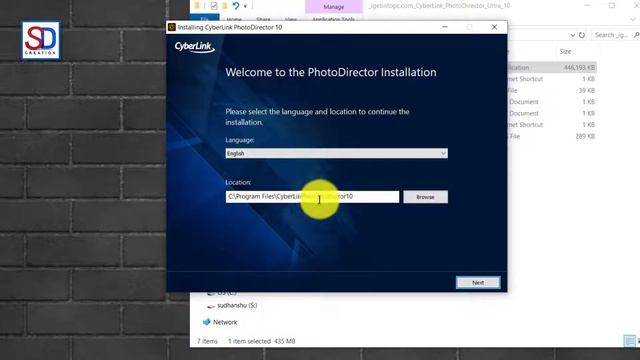
Task: Select sudhanshu (S:) drive in Explorer navigation pane
Action: (237, 305)
